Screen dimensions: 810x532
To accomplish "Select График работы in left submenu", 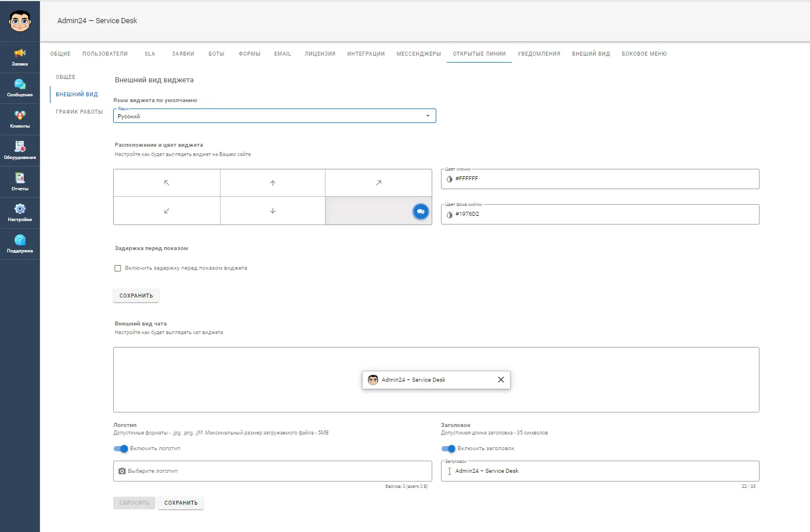I will pos(79,112).
